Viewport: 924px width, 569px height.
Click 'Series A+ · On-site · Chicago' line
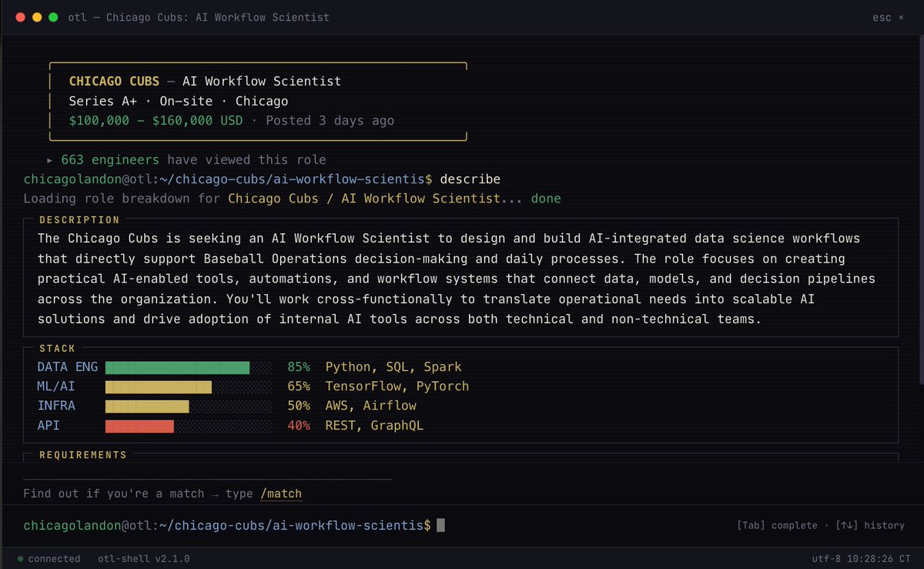[179, 101]
